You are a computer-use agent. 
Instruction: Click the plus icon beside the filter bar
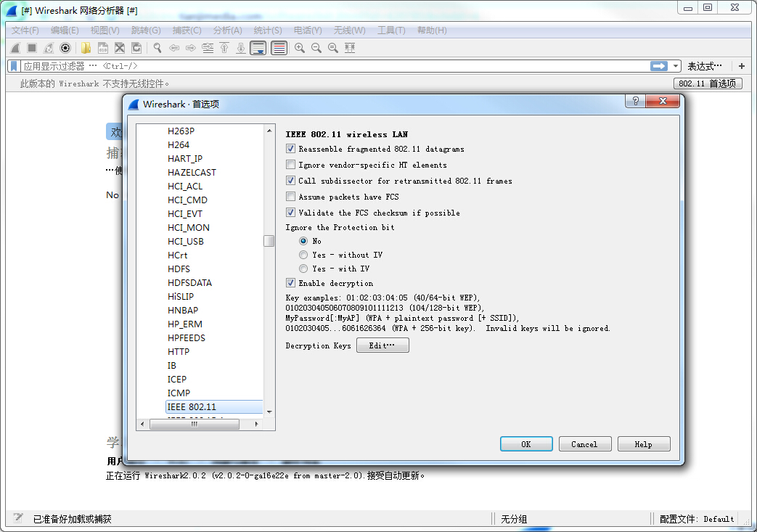(x=742, y=66)
